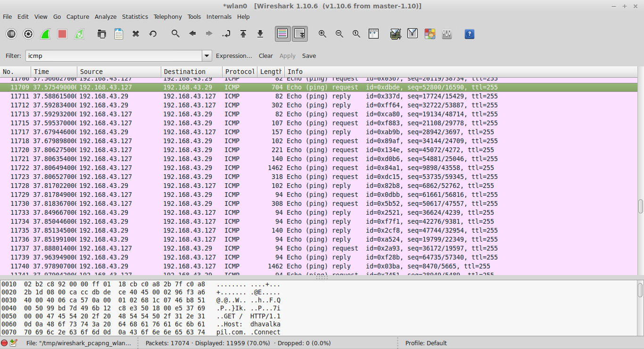The width and height of the screenshot is (644, 349).
Task: Focus the display filter input field
Action: [114, 56]
